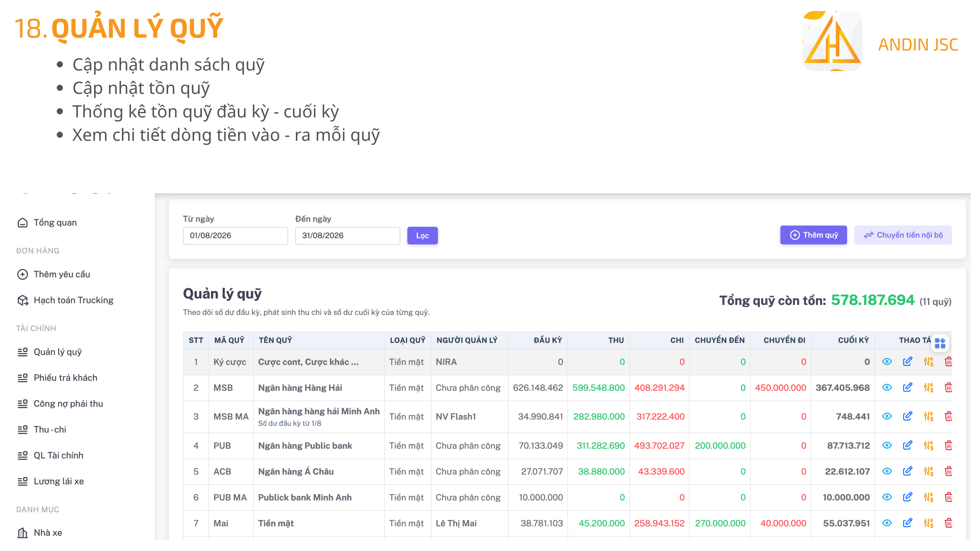Adjust balance for the PUB fund
The image size is (980, 551).
click(928, 445)
